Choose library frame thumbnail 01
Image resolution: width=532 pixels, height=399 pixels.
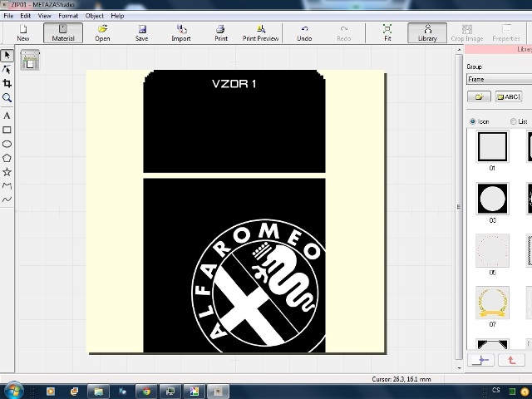[x=492, y=147]
